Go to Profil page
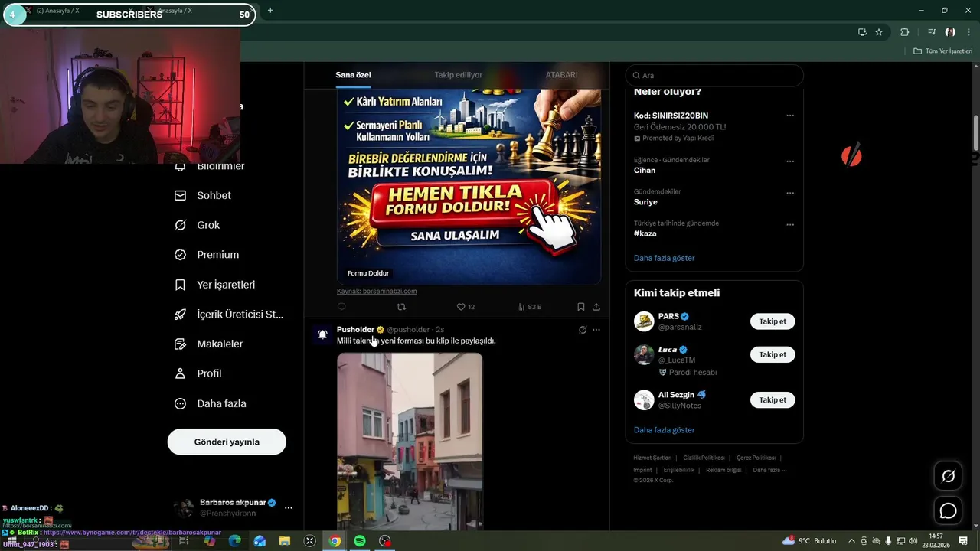 [198, 373]
